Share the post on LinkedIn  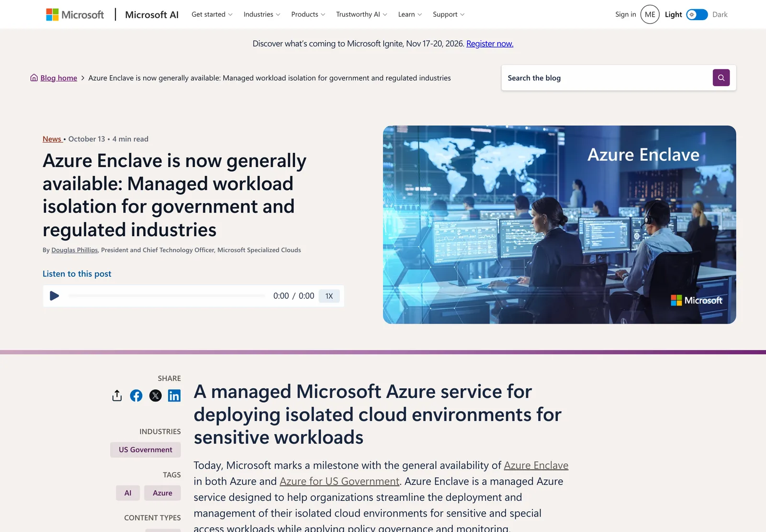[174, 396]
